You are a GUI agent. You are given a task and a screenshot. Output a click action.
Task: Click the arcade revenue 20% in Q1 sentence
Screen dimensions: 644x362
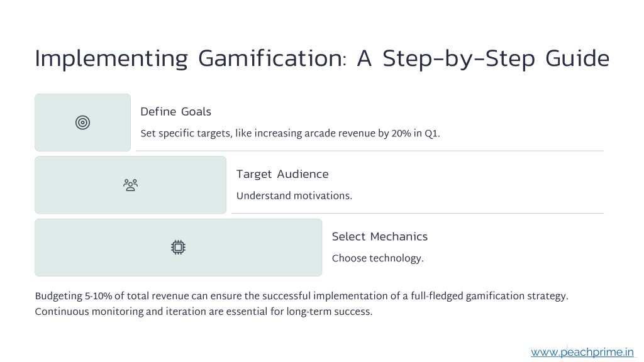pyautogui.click(x=290, y=133)
